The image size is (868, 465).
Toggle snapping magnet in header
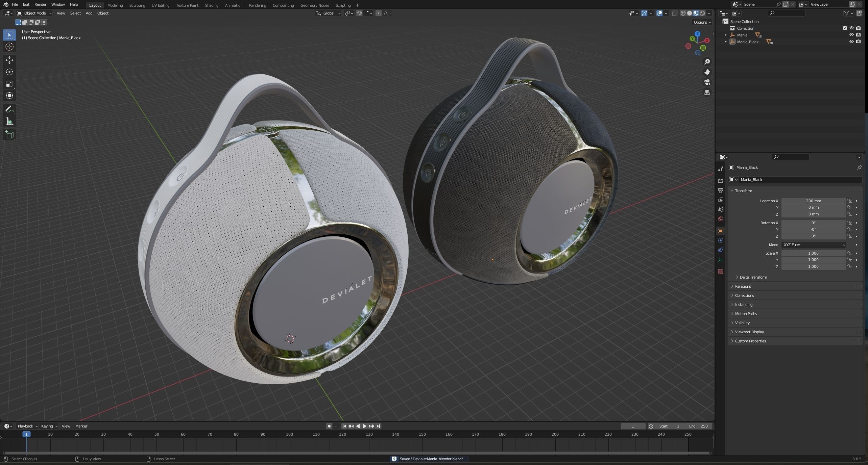click(359, 13)
